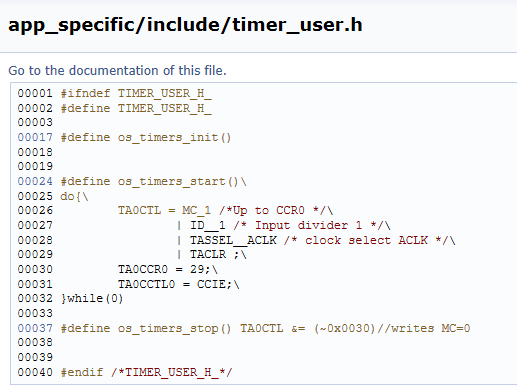Click line number 00024 link

(x=35, y=181)
